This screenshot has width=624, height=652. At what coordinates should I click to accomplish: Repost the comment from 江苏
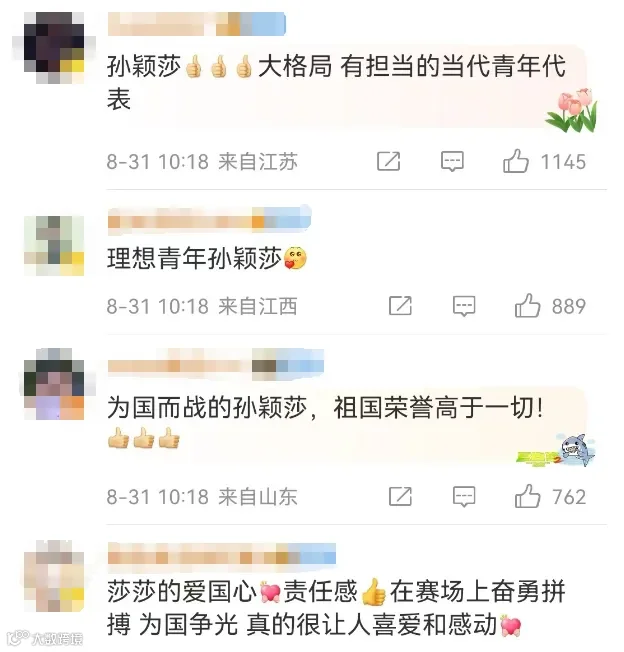[389, 161]
